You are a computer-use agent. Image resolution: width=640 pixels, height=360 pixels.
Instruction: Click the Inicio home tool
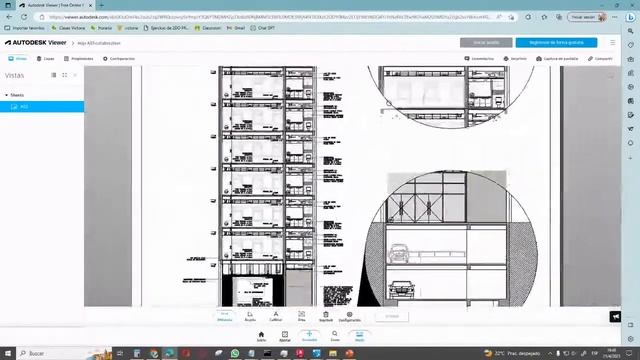(261, 336)
